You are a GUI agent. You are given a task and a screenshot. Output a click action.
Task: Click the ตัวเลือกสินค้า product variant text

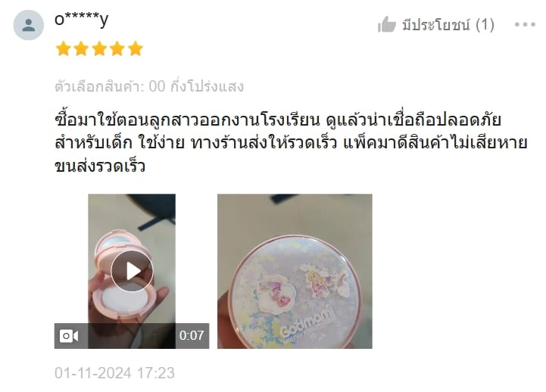[x=149, y=86]
